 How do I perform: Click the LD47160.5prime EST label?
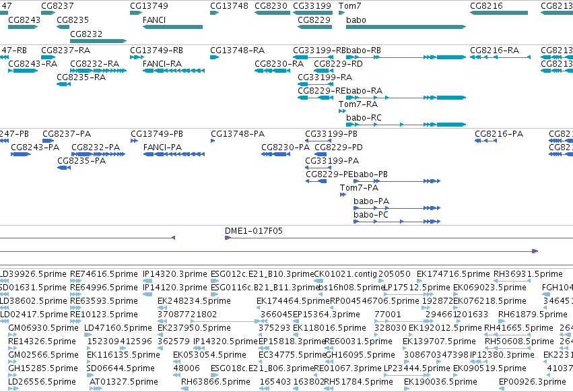[x=118, y=328]
